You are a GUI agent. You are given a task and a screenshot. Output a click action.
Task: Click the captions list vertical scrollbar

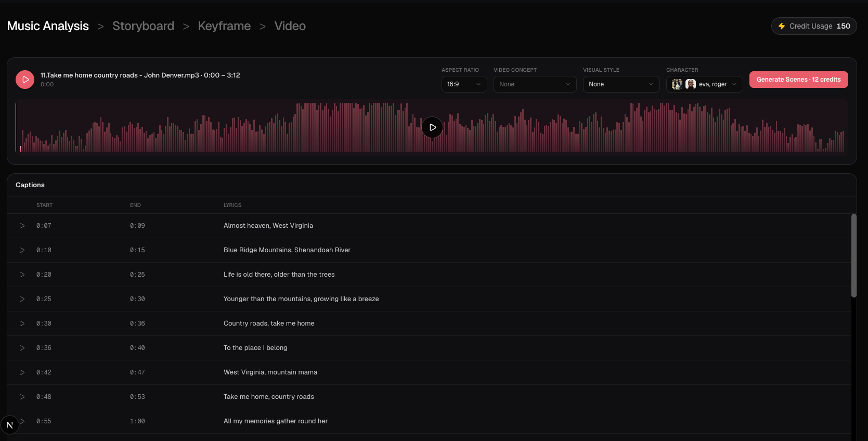coord(853,255)
